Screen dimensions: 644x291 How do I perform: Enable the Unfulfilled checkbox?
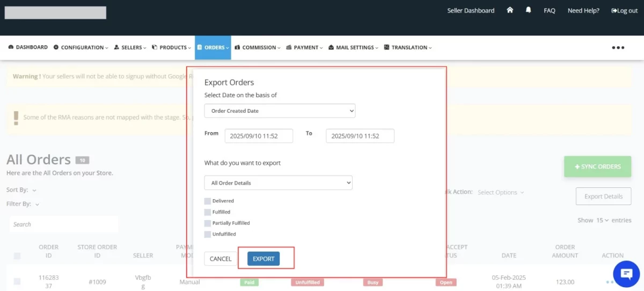pyautogui.click(x=208, y=234)
